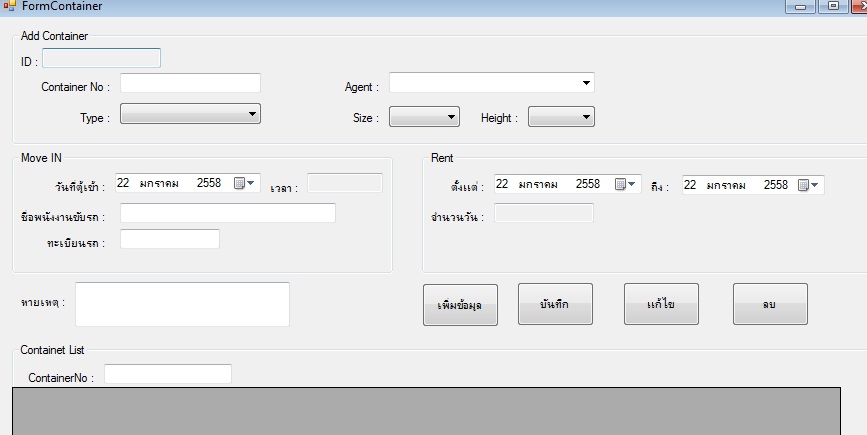Viewport: 867px width, 435px height.
Task: Click the ContainerNo search field in list
Action: [168, 374]
